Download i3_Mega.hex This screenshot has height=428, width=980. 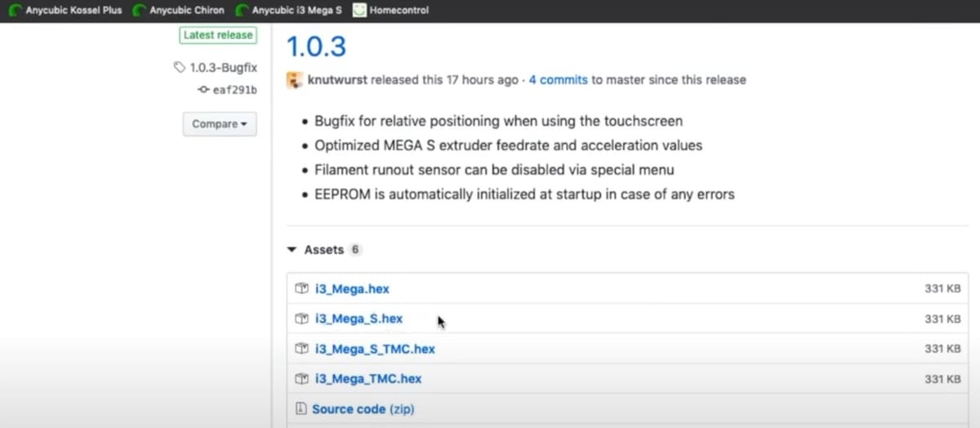(352, 289)
